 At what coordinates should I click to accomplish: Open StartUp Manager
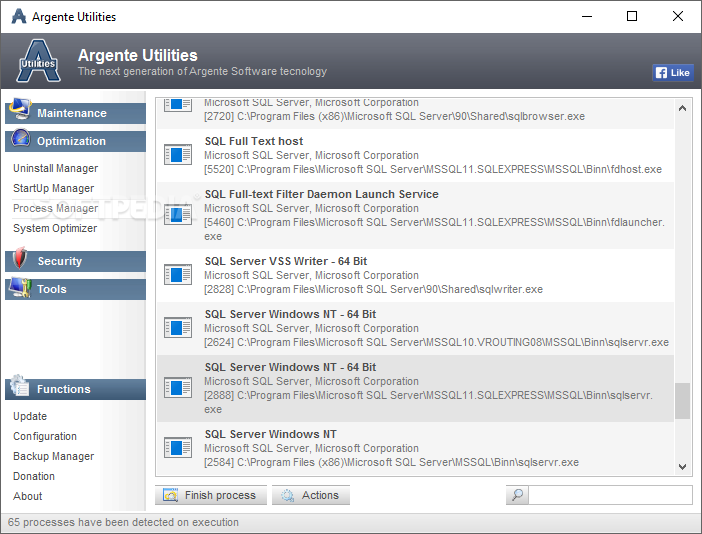pyautogui.click(x=54, y=188)
